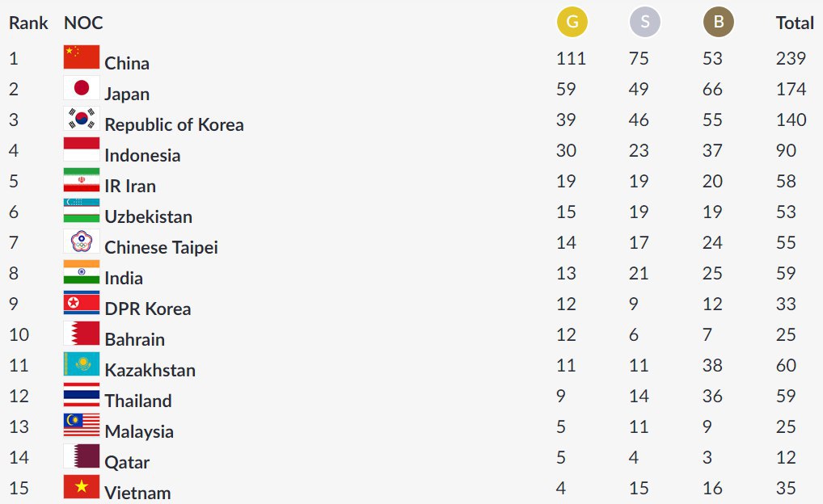Screen dimensions: 823x504
Task: Click the Thailand country name
Action: click(x=138, y=401)
